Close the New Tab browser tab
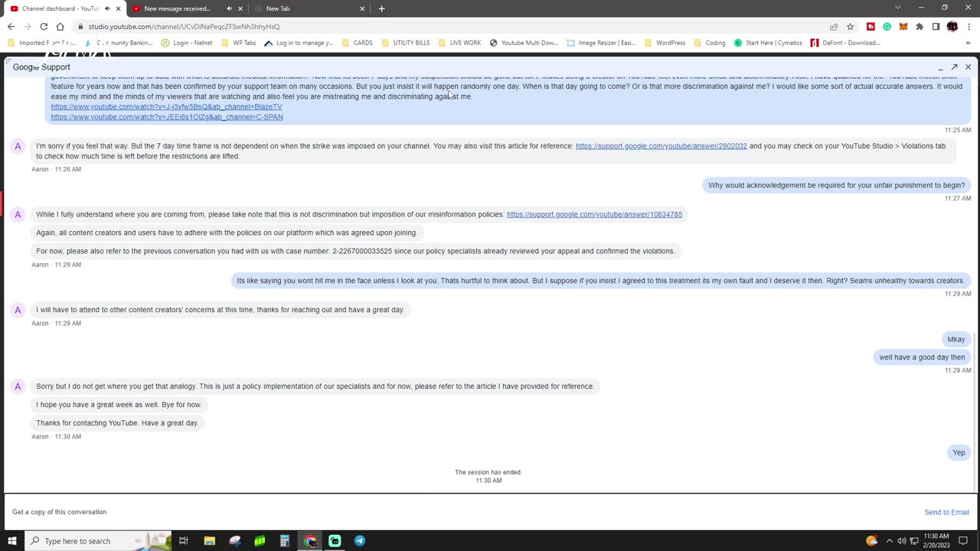The height and width of the screenshot is (551, 980). [362, 8]
